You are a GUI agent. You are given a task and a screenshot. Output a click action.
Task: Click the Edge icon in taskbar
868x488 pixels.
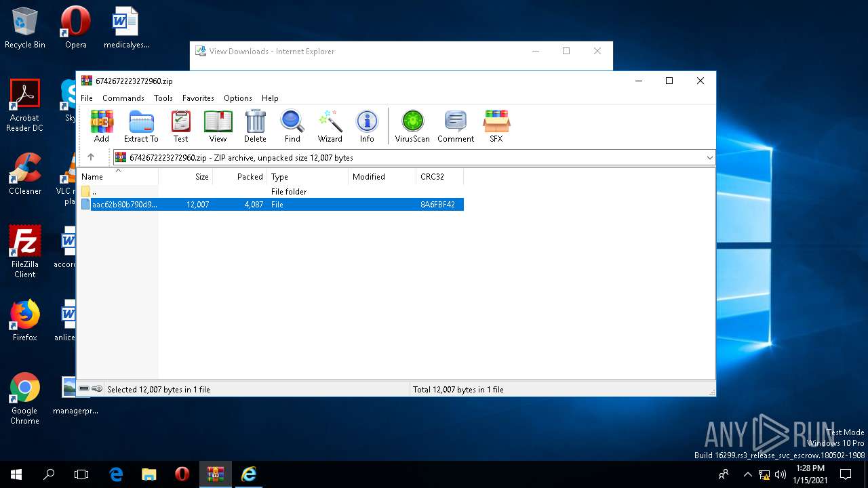[x=116, y=474]
